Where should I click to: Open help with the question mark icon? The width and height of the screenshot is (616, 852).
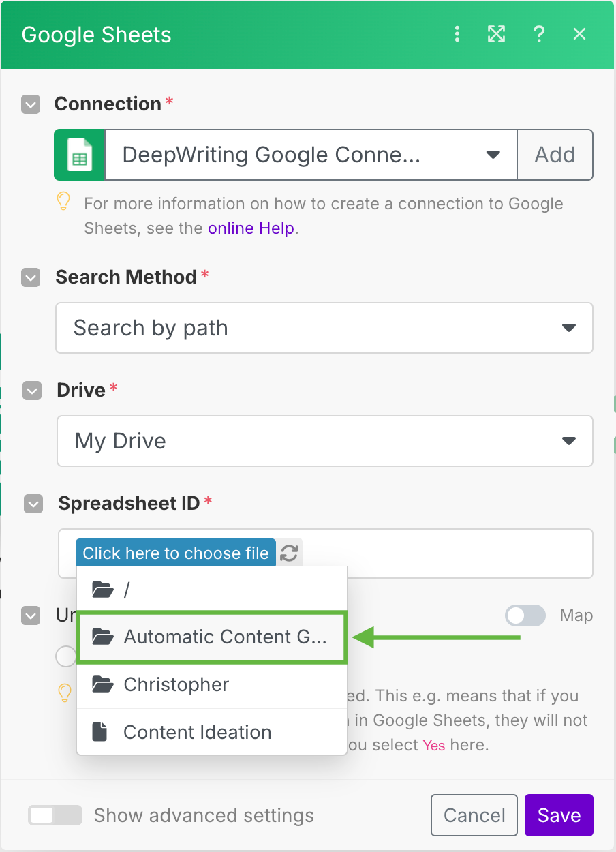tap(539, 34)
